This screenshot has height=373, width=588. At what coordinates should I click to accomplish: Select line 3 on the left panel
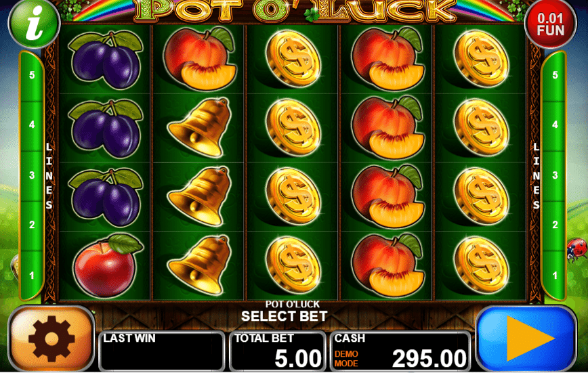tap(32, 175)
